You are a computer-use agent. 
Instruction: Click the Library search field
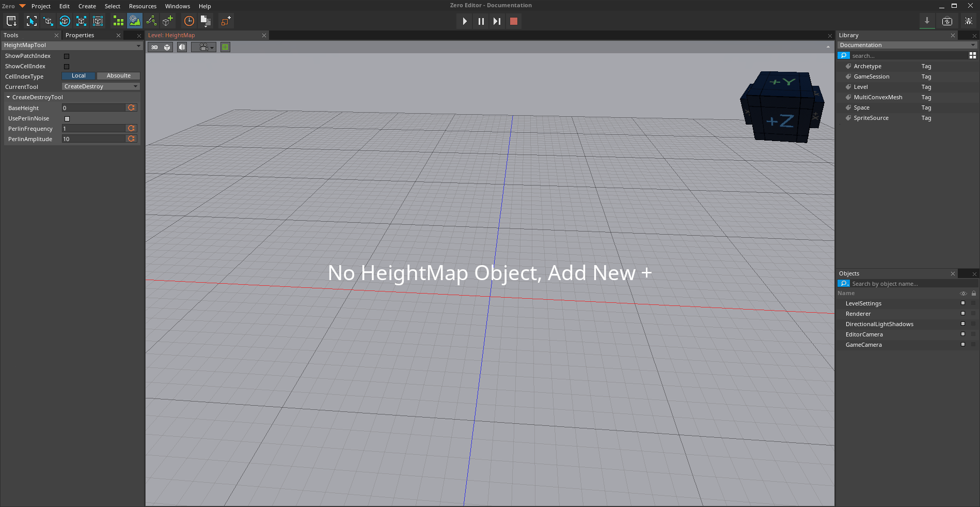(909, 55)
